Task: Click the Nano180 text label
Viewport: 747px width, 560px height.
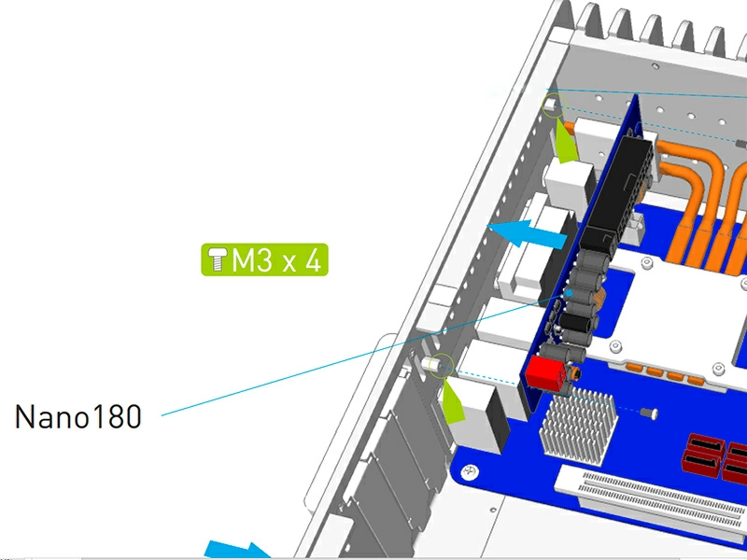Action: pyautogui.click(x=78, y=416)
